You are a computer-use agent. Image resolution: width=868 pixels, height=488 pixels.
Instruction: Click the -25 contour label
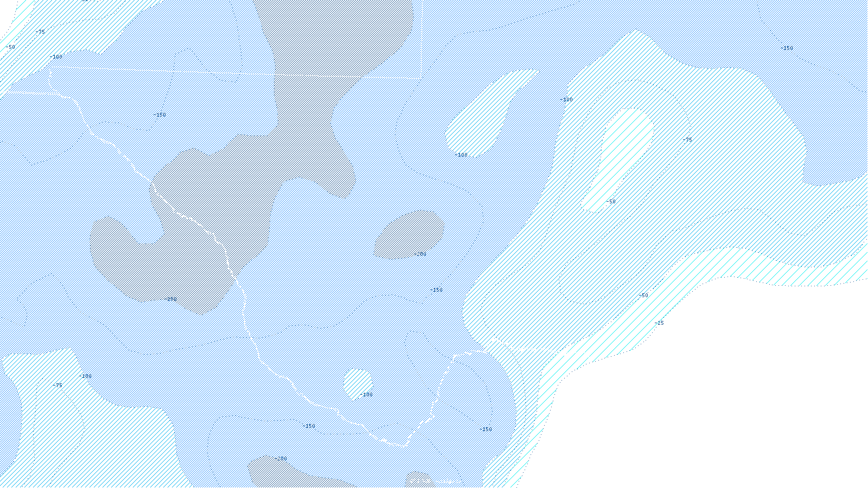[659, 323]
